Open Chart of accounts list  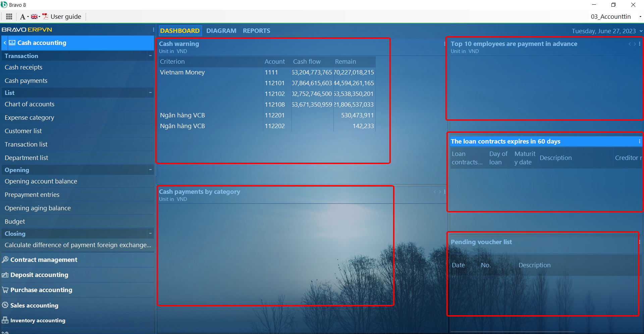click(30, 104)
